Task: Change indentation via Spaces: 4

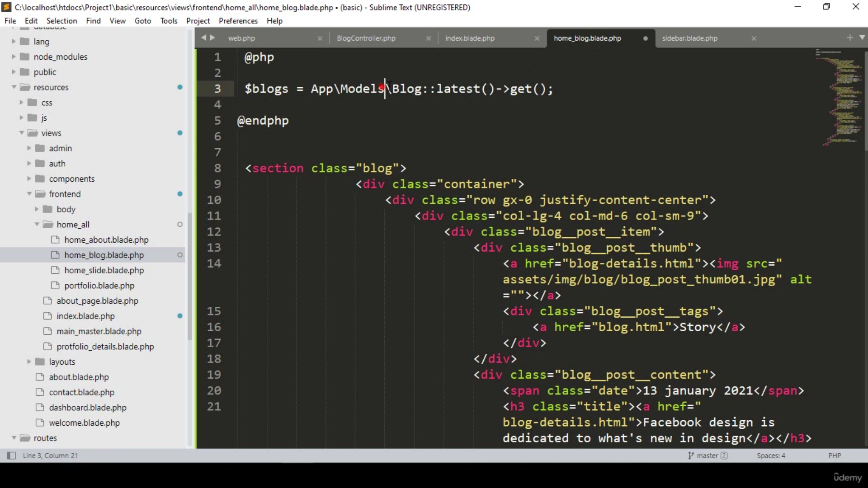Action: point(771,455)
